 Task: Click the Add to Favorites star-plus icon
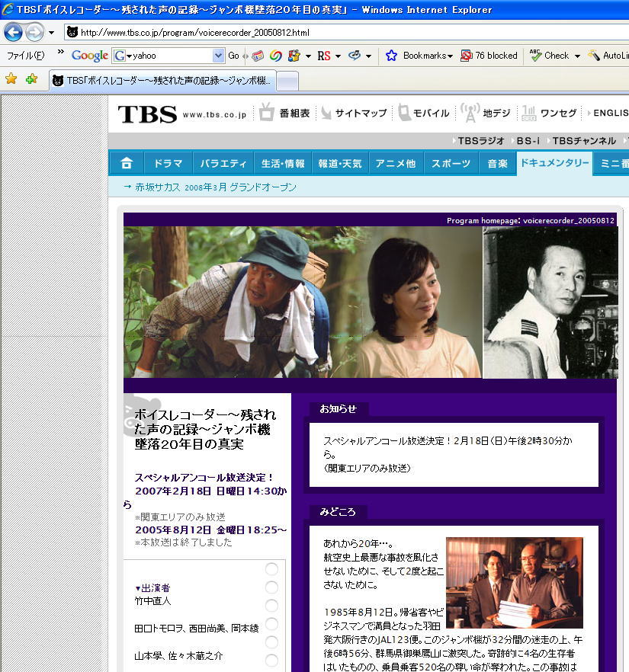click(x=31, y=79)
